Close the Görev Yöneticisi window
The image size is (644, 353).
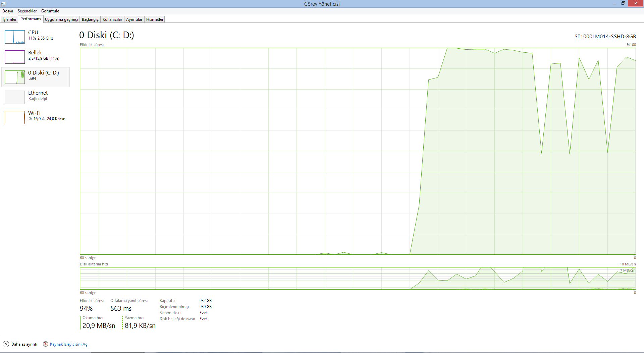pos(635,3)
